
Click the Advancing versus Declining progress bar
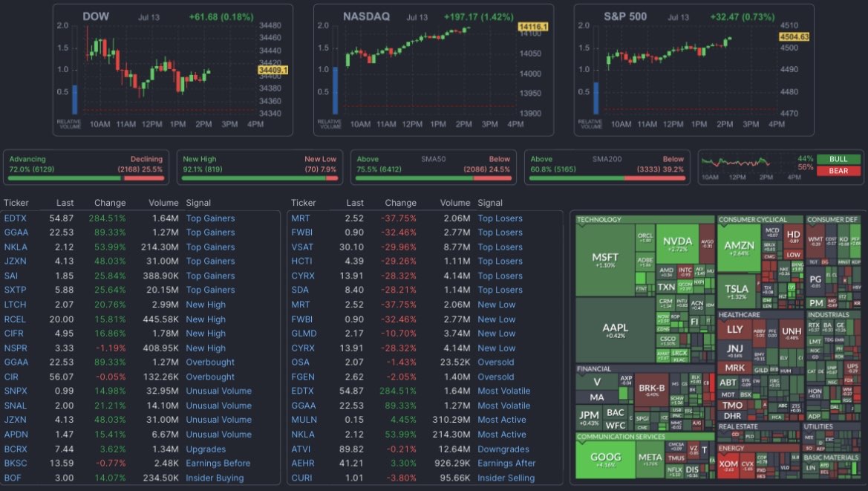(86, 178)
